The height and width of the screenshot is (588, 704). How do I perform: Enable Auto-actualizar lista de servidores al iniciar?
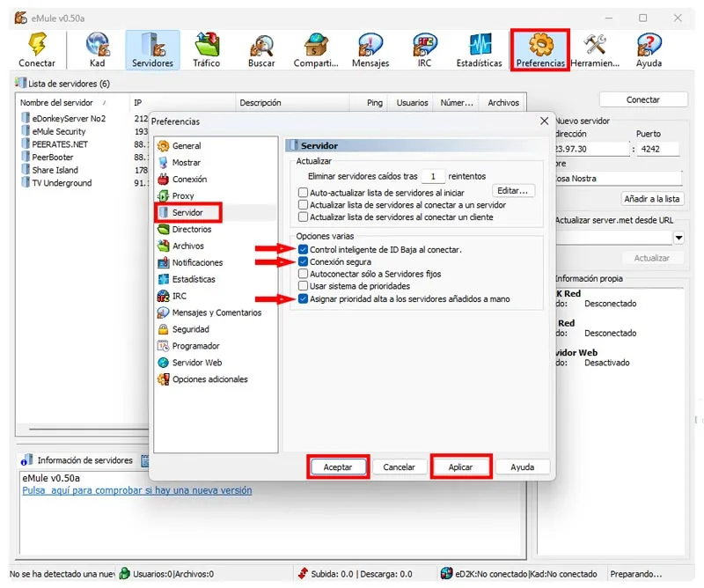point(303,192)
